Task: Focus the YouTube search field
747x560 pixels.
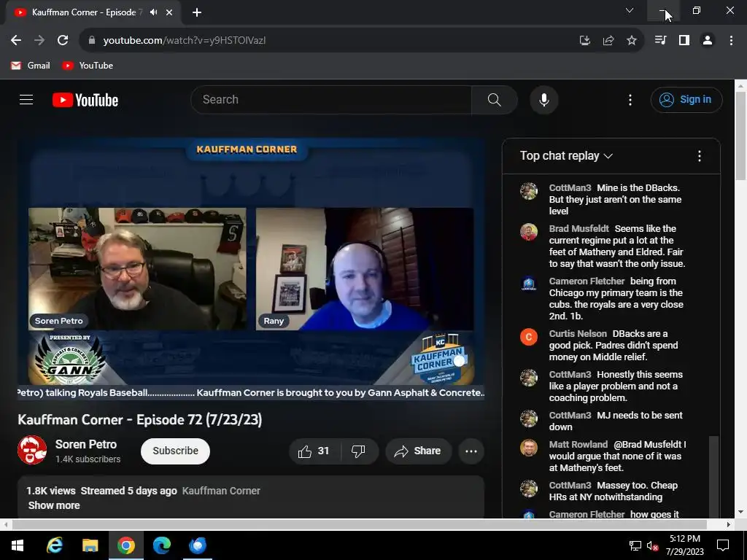Action: click(331, 99)
